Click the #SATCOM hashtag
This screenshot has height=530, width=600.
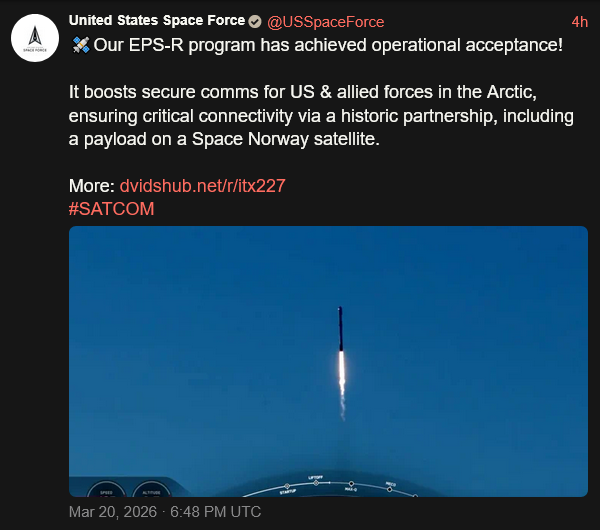coord(111,209)
